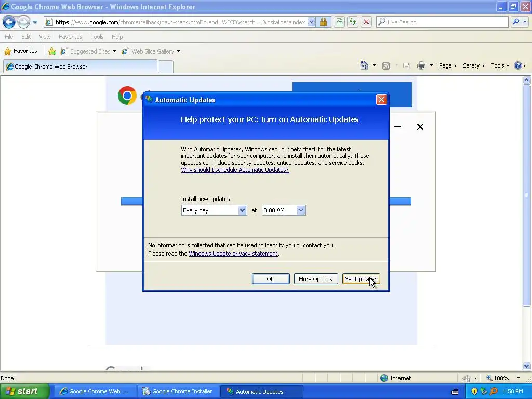Open the search provider dropdown arrow
The height and width of the screenshot is (399, 532).
coord(525,22)
